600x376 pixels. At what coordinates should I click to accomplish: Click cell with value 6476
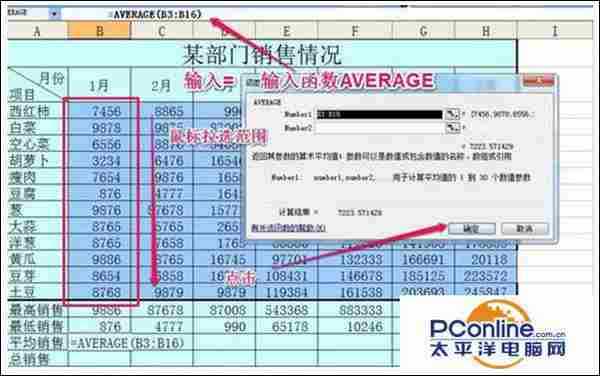[162, 161]
